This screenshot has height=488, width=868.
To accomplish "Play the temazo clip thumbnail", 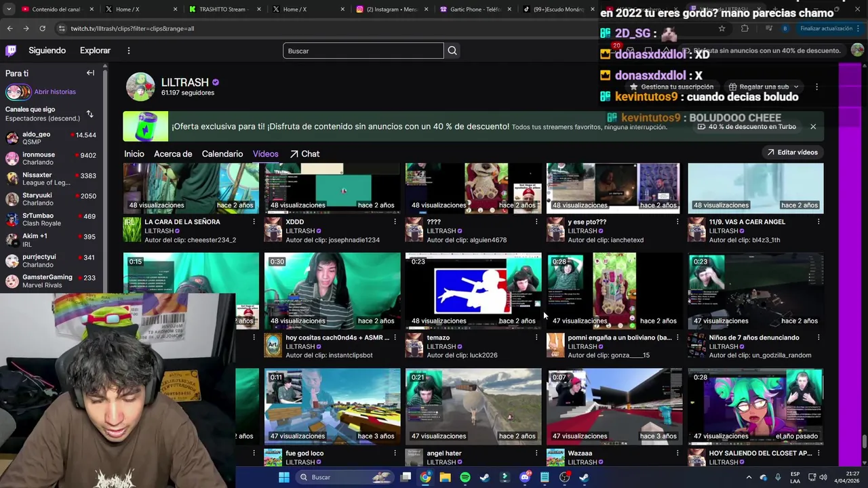I will (x=473, y=291).
